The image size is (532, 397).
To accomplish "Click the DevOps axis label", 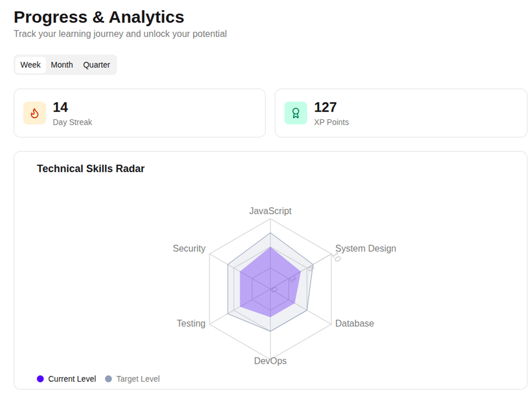I will point(270,361).
